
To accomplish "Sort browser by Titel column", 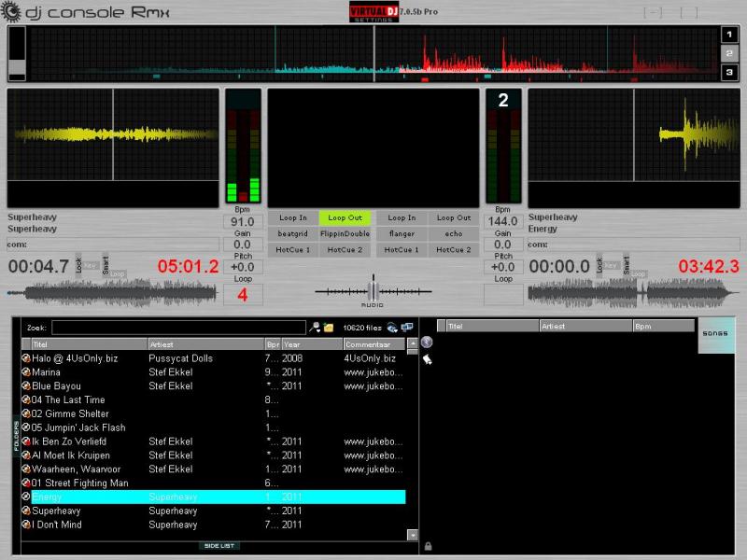I will pos(89,344).
